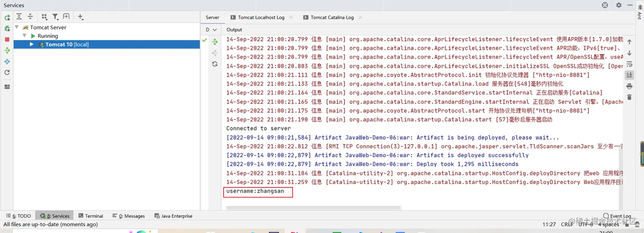Screen dimensions: 644x233
Task: Click the Output column header
Action: tap(234, 30)
